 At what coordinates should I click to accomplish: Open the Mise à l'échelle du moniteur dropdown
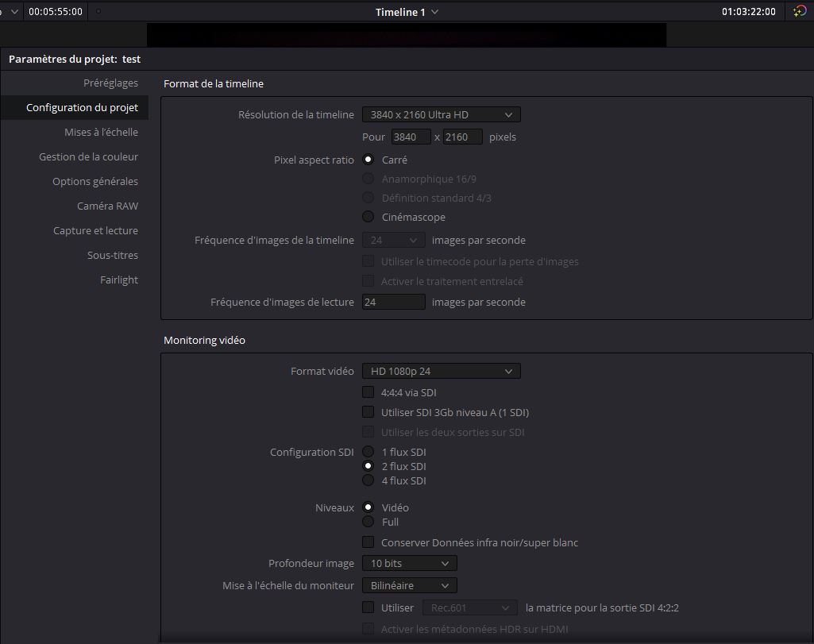coord(409,586)
